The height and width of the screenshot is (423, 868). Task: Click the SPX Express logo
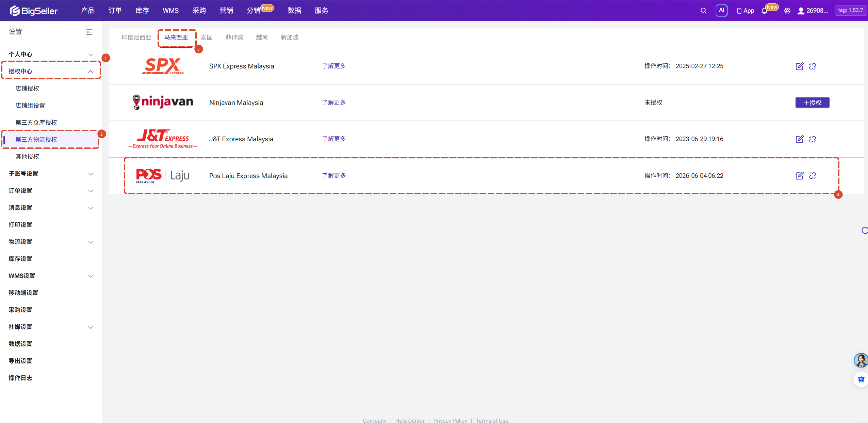pos(163,66)
